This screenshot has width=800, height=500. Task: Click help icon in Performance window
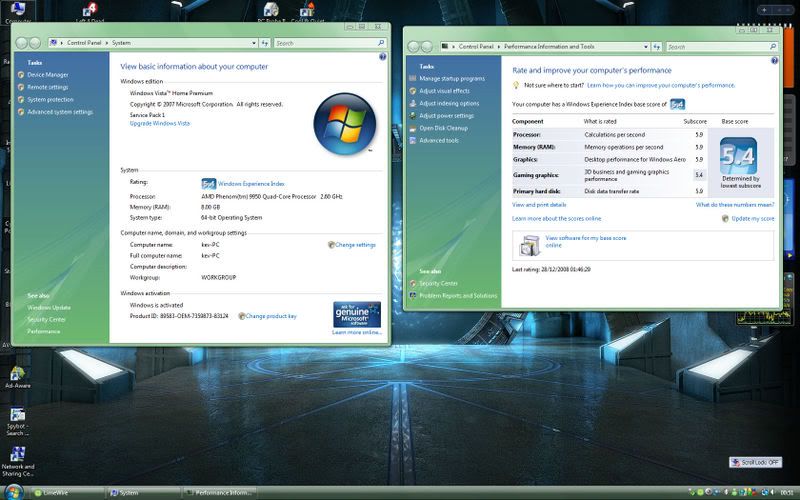tap(774, 61)
